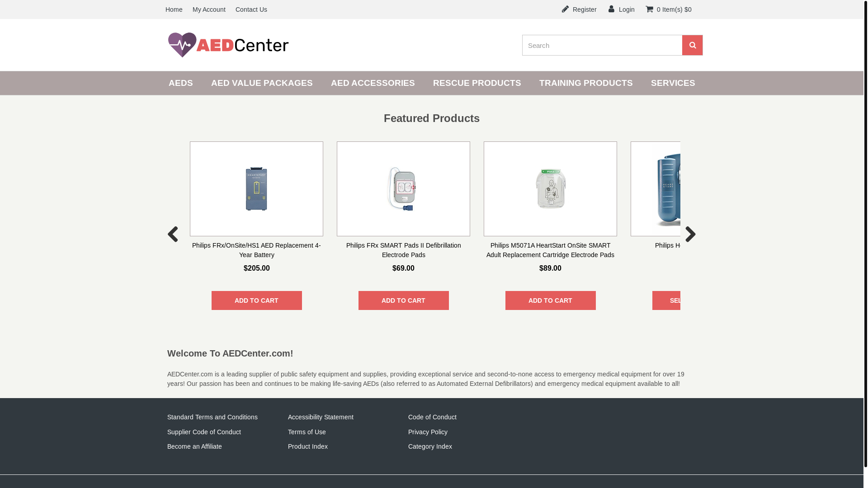Image resolution: width=868 pixels, height=488 pixels.
Task: Focus the Search input field
Action: pyautogui.click(x=602, y=45)
